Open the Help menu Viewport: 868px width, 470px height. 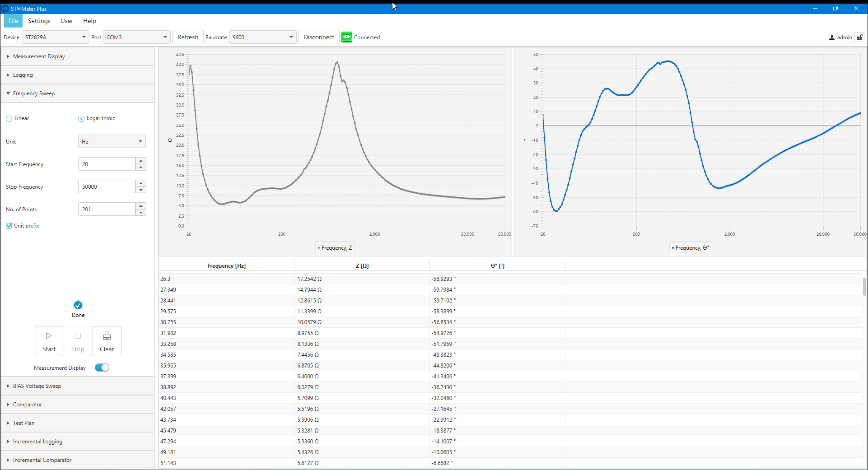point(89,21)
